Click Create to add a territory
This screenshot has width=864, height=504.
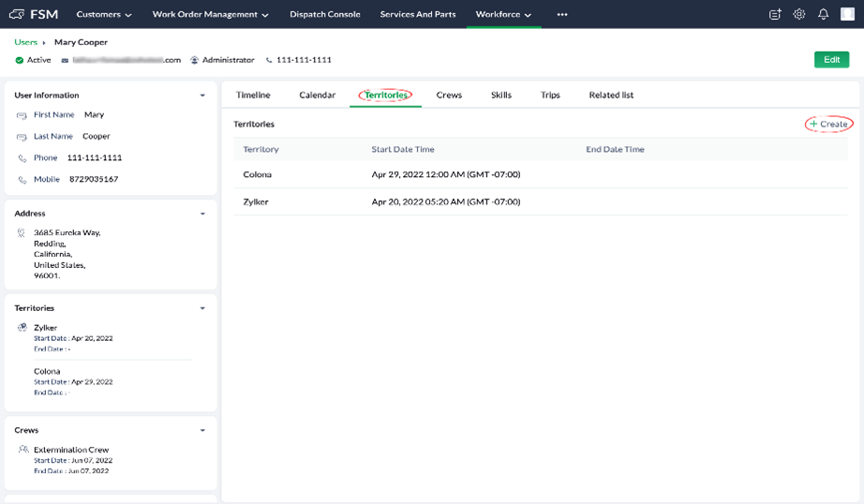(829, 124)
